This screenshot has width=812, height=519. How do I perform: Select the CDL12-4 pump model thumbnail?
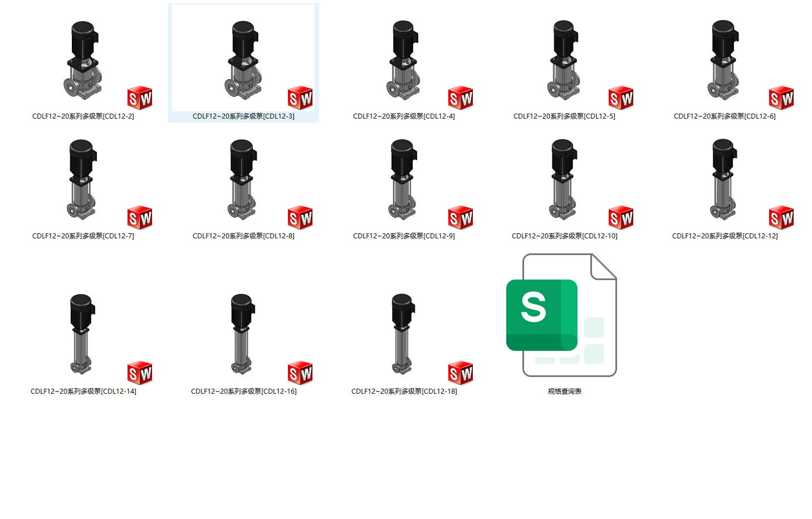[404, 60]
